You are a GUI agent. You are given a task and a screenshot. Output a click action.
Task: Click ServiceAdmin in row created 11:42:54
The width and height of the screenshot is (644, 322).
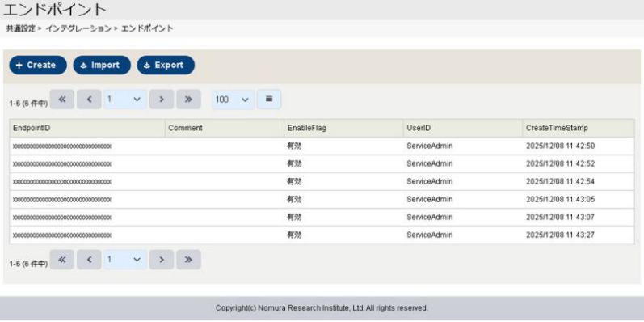click(x=430, y=181)
